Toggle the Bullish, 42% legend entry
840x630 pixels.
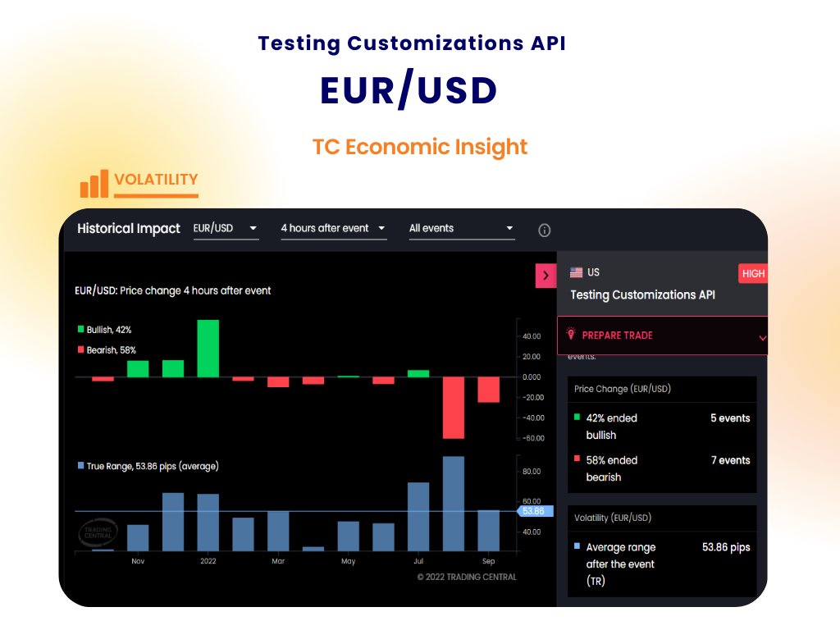pyautogui.click(x=104, y=330)
